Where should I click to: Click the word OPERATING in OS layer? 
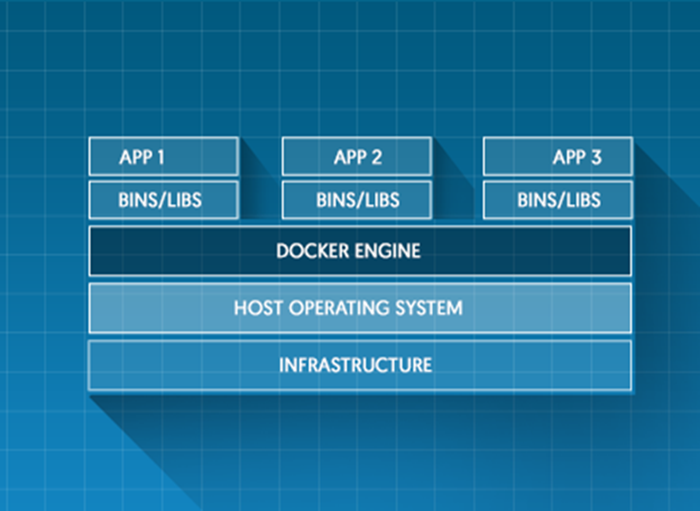pos(340,308)
